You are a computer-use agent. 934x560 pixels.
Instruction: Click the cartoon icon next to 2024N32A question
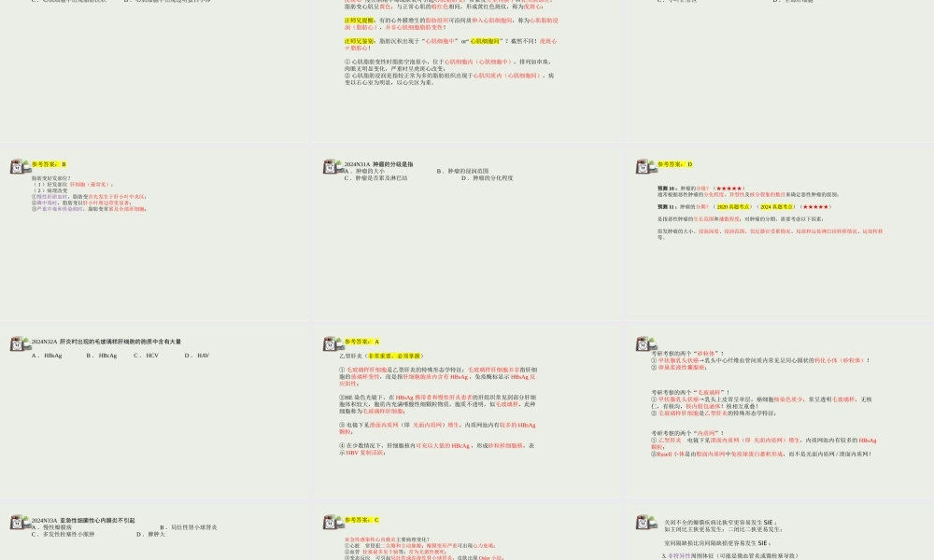click(17, 344)
